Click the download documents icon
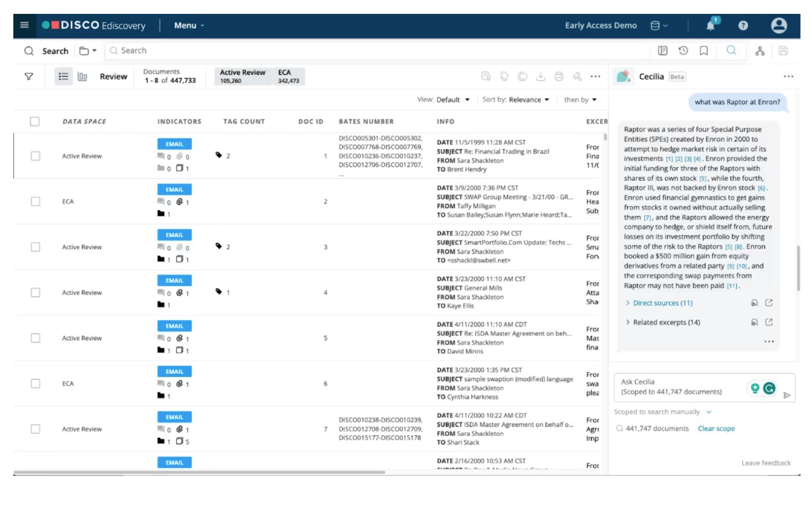 (x=540, y=76)
